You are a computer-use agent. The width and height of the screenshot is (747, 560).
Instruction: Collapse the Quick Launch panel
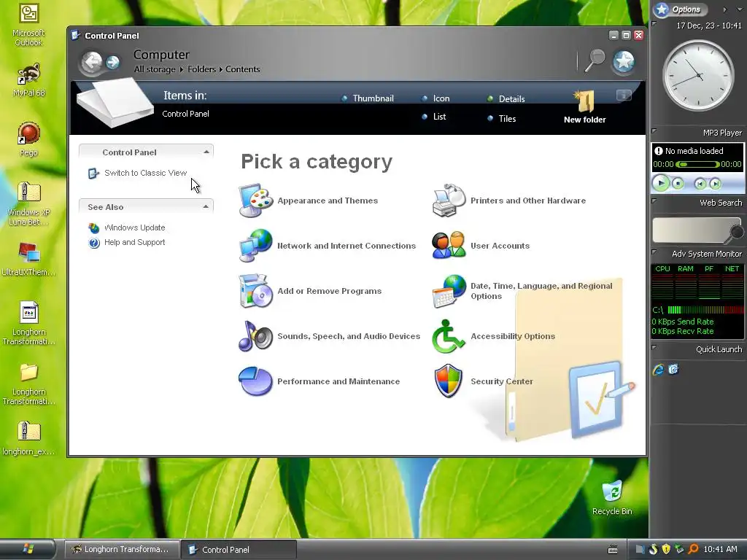(654, 347)
